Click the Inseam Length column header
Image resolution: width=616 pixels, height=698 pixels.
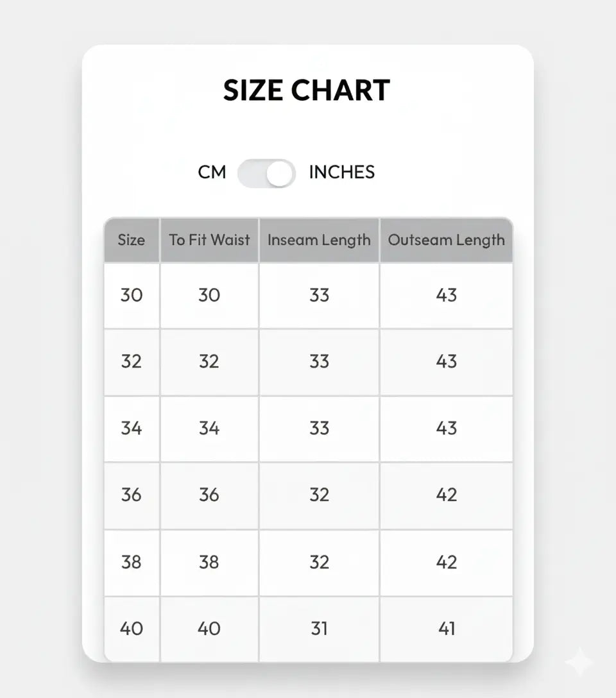pos(319,240)
